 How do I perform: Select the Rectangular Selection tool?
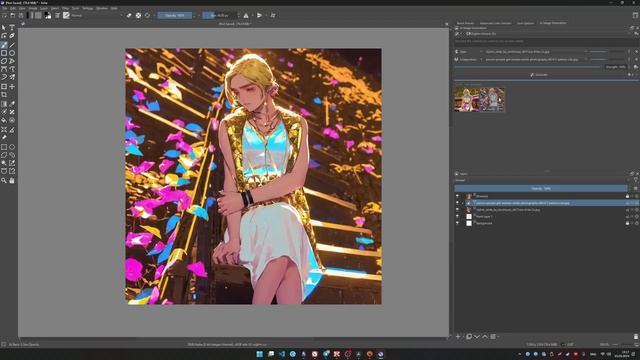click(x=4, y=147)
